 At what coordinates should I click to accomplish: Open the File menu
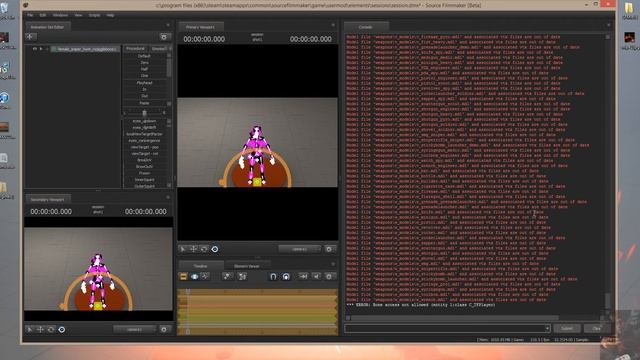(30, 15)
